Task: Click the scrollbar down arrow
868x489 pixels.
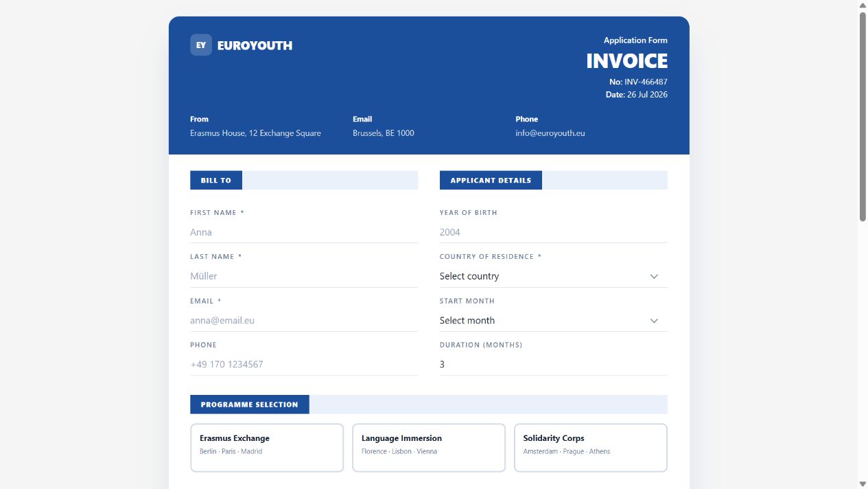Action: [x=863, y=484]
